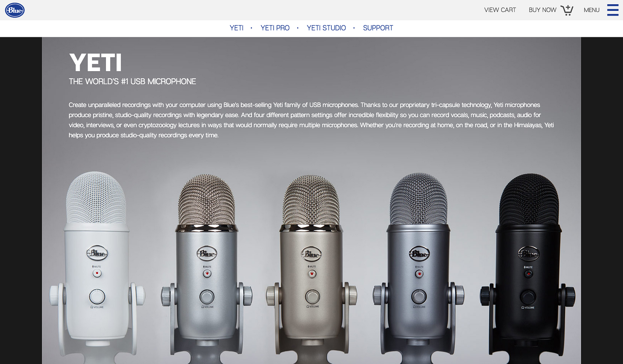Open the hamburger menu icon
623x364 pixels.
pyautogui.click(x=612, y=10)
